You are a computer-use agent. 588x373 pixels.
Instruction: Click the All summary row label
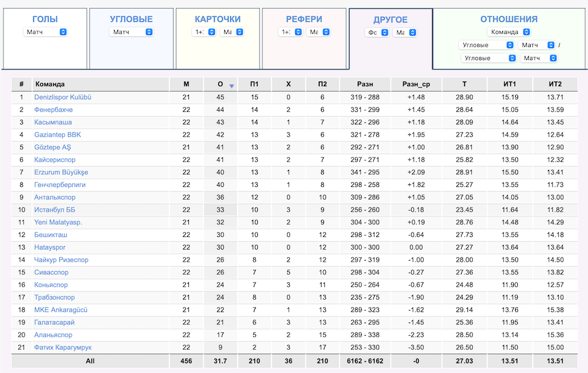90,361
